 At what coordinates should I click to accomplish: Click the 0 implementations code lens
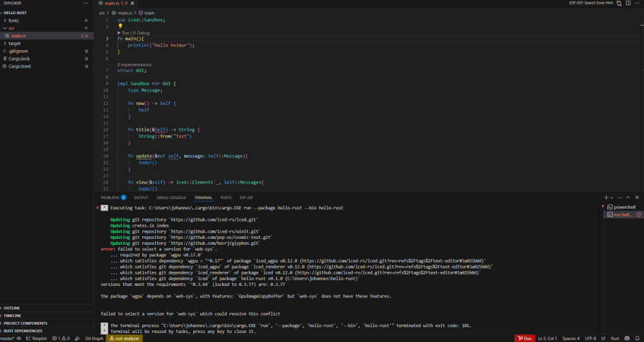135,64
